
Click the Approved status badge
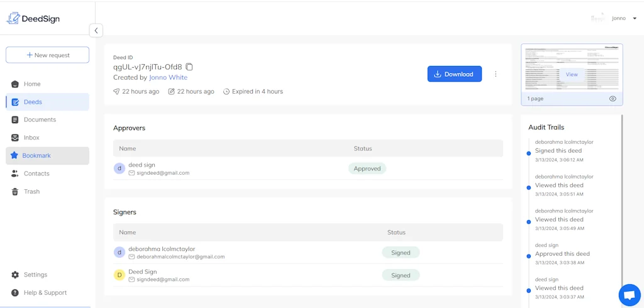(x=367, y=168)
